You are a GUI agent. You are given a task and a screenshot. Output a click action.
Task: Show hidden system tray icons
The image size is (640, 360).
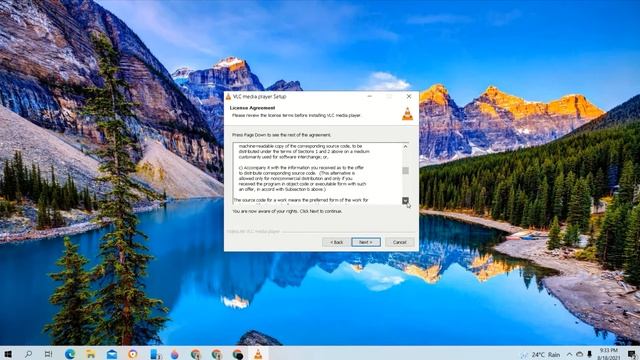pos(569,354)
